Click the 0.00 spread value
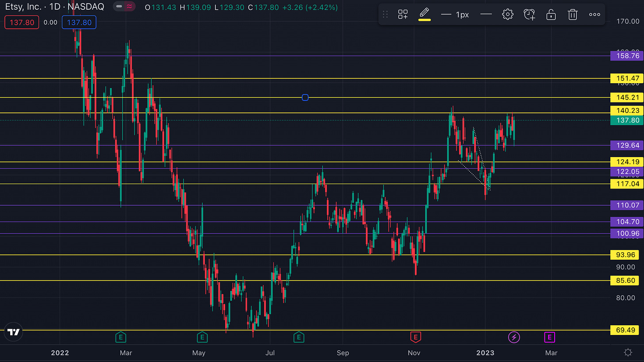Image resolution: width=644 pixels, height=362 pixels. tap(50, 22)
